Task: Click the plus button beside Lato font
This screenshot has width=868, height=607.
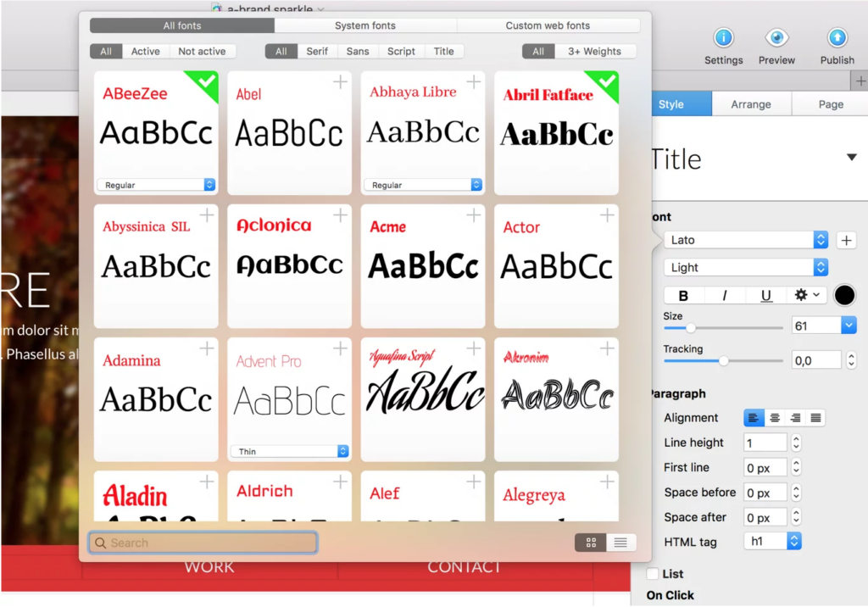Action: (x=846, y=241)
